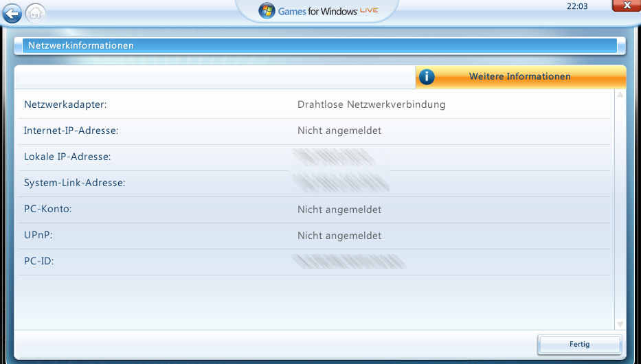641x364 pixels.
Task: Select the Netzwerkadapter row label
Action: tap(65, 104)
